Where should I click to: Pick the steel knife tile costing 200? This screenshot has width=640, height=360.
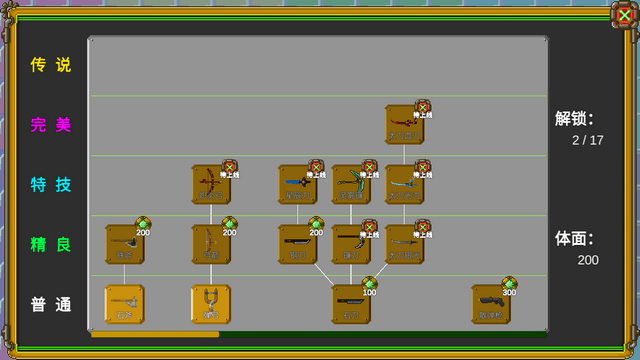coord(298,244)
